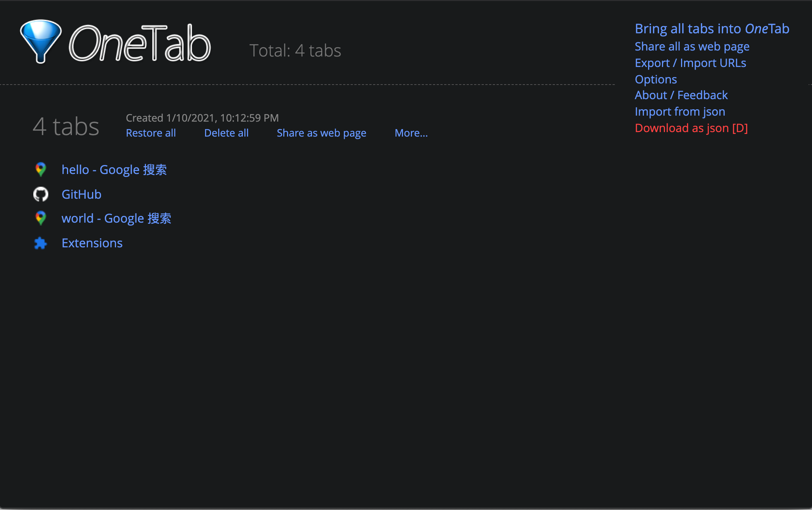The height and width of the screenshot is (510, 812).
Task: Open the world - Google search link
Action: (116, 219)
